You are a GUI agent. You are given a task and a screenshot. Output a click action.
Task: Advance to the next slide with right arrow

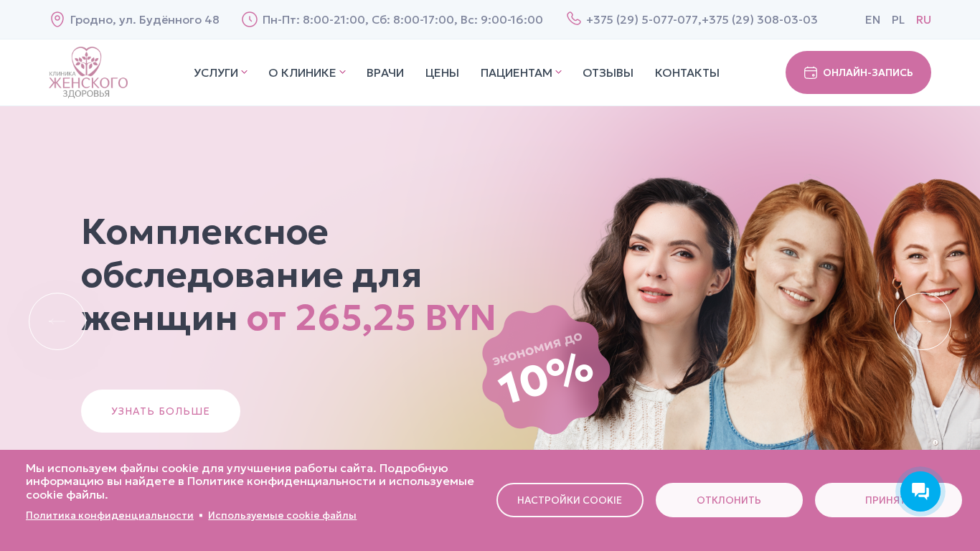click(923, 321)
